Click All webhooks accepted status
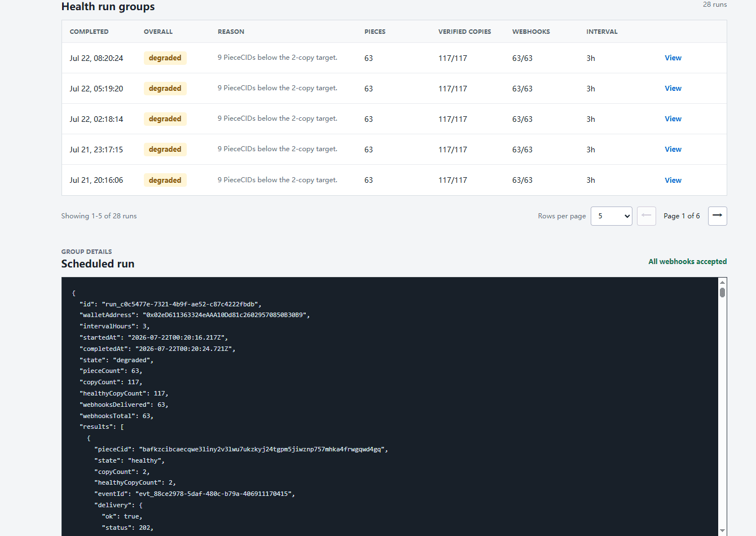This screenshot has height=536, width=756. pos(687,262)
